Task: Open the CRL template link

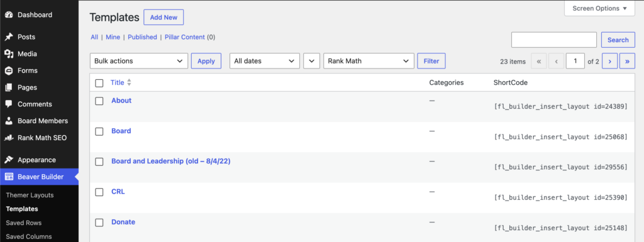Action: pyautogui.click(x=118, y=192)
